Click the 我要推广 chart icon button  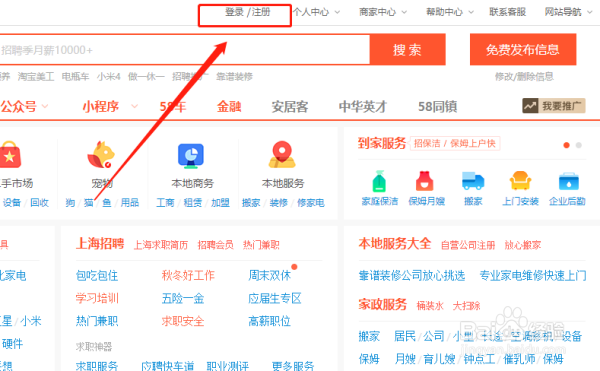553,106
